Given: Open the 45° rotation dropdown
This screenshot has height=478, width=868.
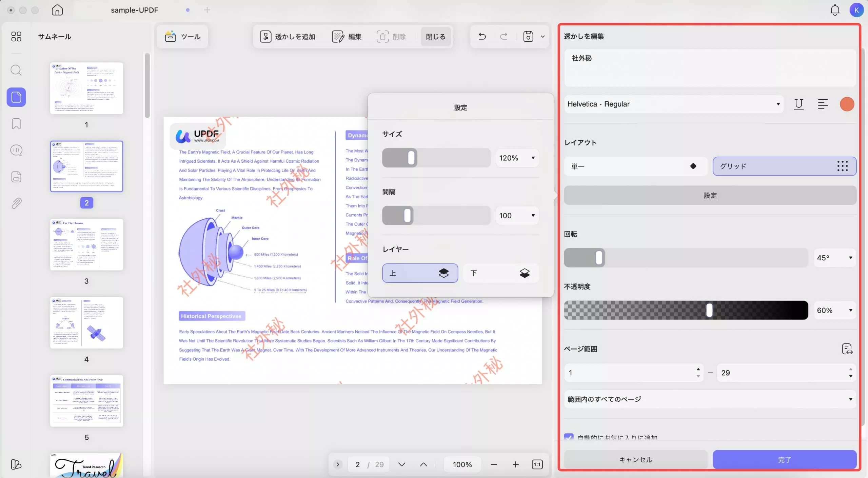Looking at the screenshot, I should [834, 258].
